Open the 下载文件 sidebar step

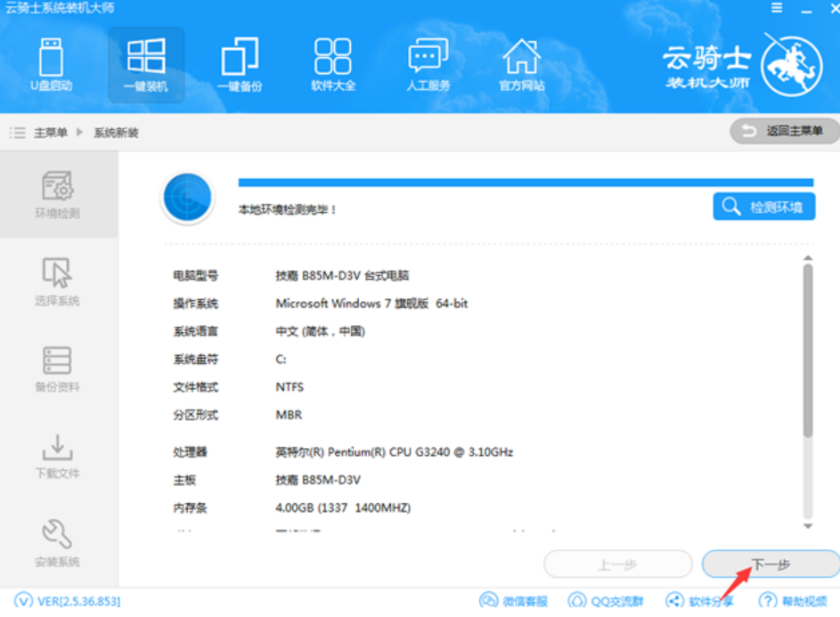pyautogui.click(x=58, y=455)
